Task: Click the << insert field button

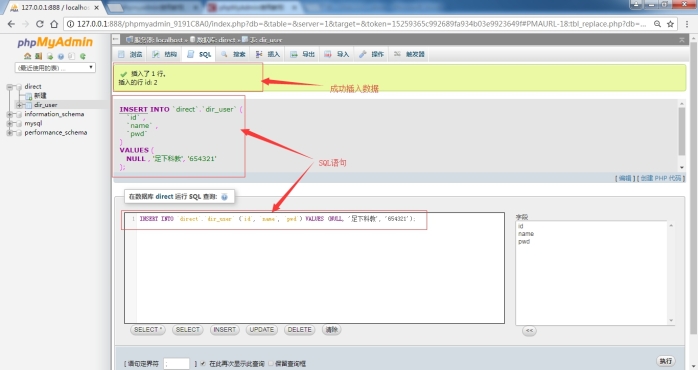Action: coord(529,330)
